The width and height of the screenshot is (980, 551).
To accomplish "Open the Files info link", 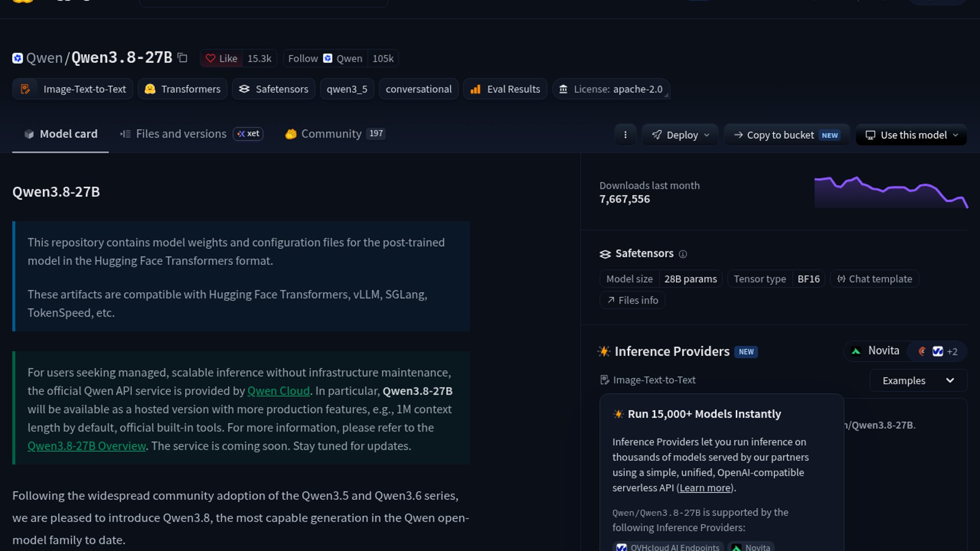I will (x=632, y=300).
